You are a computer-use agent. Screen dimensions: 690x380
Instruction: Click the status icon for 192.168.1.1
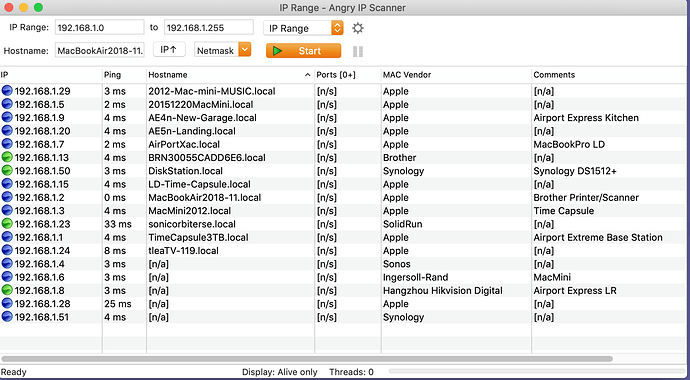pyautogui.click(x=7, y=237)
